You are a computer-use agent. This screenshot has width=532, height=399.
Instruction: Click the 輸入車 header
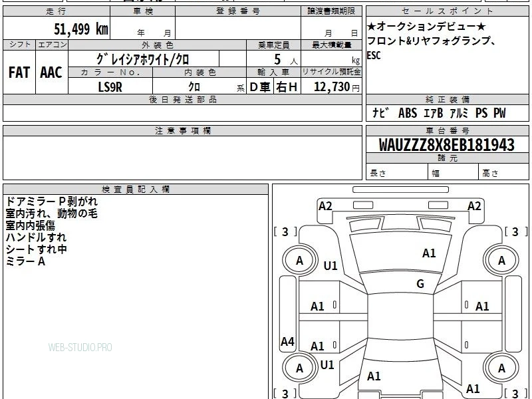coord(273,72)
